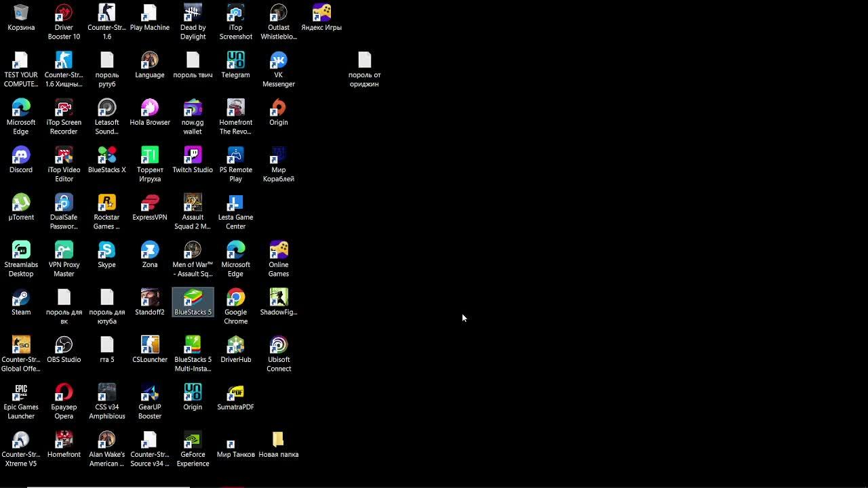
Task: Click the Driver Booster 10 shortcut
Action: (64, 22)
